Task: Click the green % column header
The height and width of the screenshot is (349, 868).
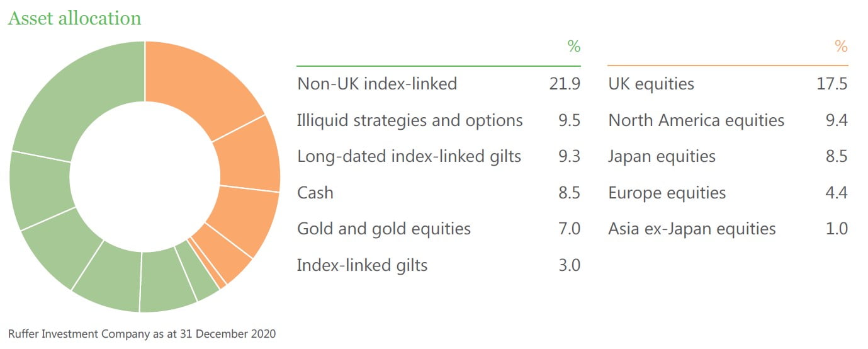Action: tap(573, 47)
